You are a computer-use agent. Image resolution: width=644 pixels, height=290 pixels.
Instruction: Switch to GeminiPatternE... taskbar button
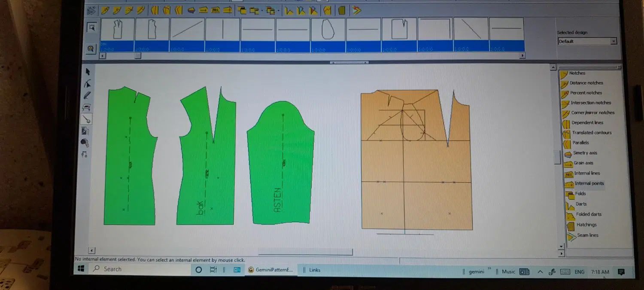[271, 270]
